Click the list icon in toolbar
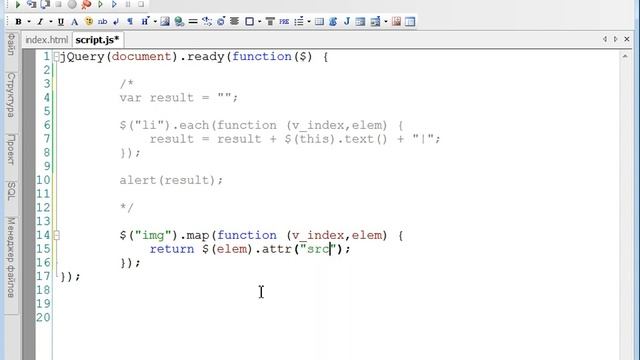This screenshot has height=360, width=640. 299,22
